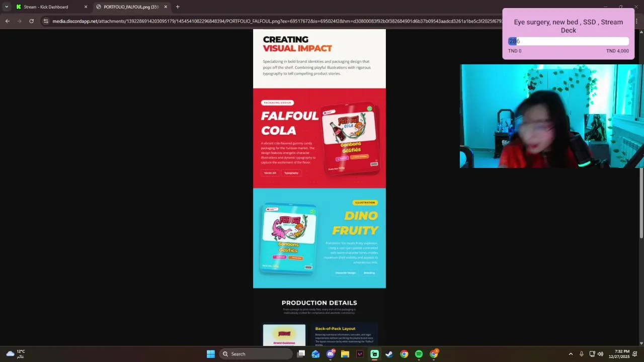
Task: Open Steam from taskbar
Action: click(x=389, y=354)
